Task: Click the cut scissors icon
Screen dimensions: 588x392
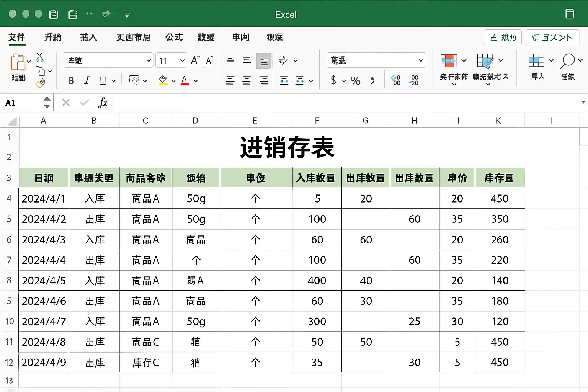Action: pos(40,58)
